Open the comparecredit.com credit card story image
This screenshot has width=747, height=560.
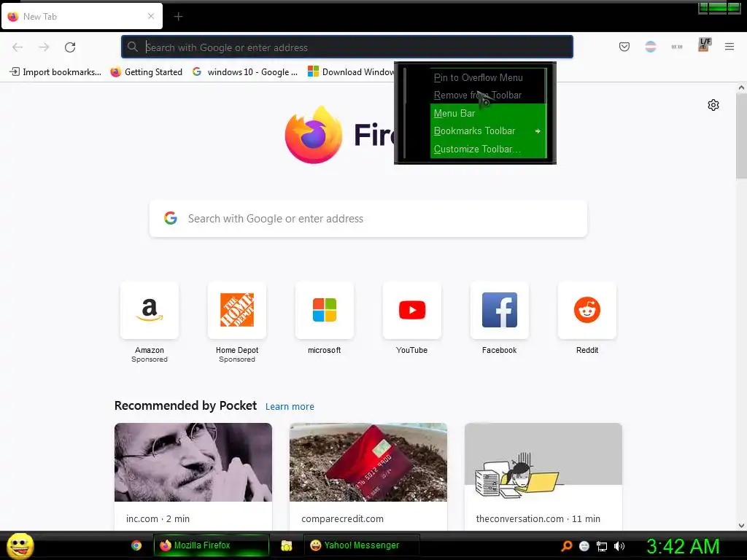click(x=368, y=462)
